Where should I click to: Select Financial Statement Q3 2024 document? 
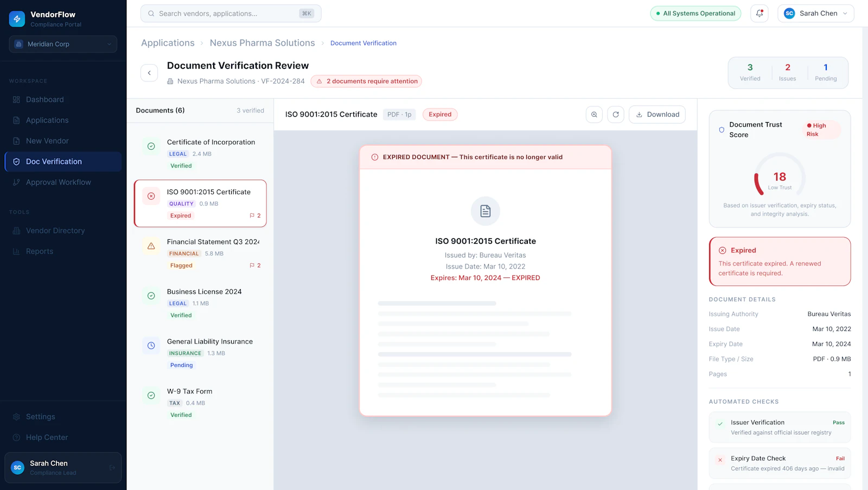tap(200, 253)
